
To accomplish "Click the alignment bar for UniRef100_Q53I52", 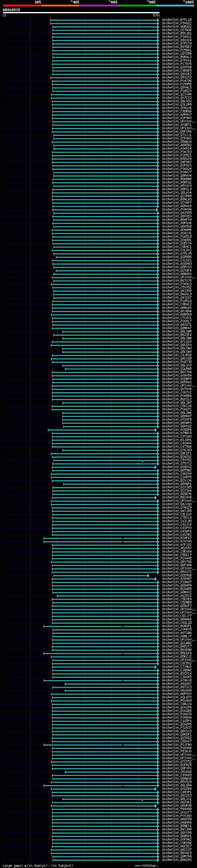I will (x=105, y=78).
